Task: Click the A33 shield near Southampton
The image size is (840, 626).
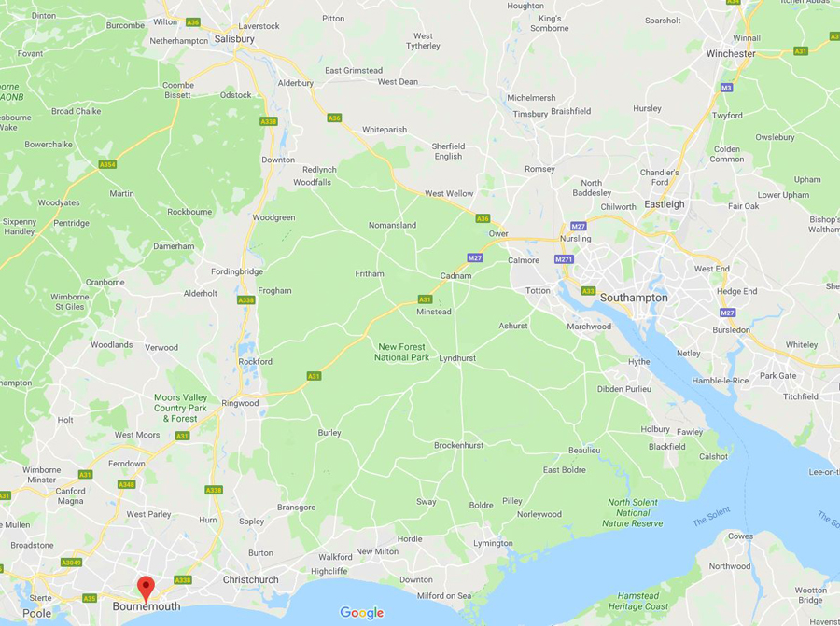Action: [589, 291]
